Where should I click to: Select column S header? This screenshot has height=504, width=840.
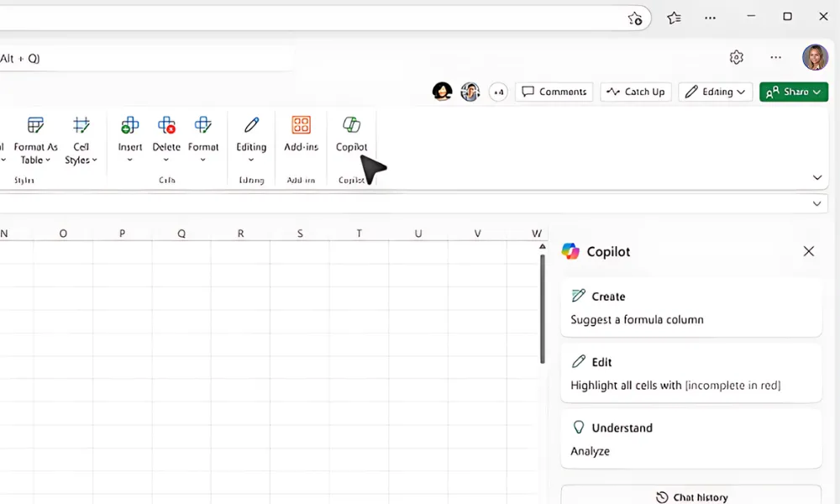(x=300, y=234)
